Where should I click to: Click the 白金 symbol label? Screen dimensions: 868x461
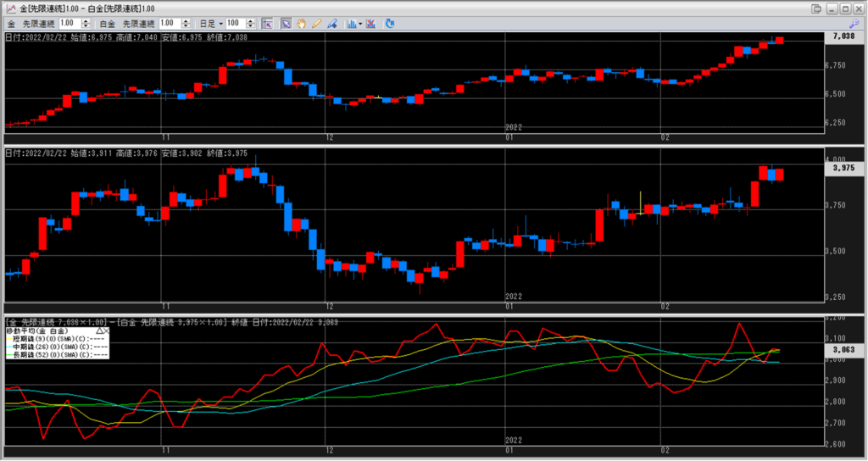tap(107, 23)
